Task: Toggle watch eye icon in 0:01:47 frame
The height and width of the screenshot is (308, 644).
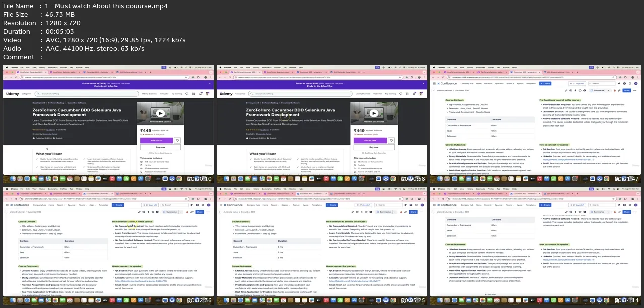Action: 585,90
